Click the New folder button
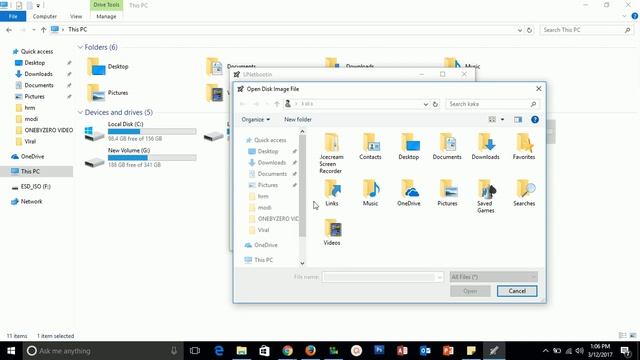 (x=298, y=120)
